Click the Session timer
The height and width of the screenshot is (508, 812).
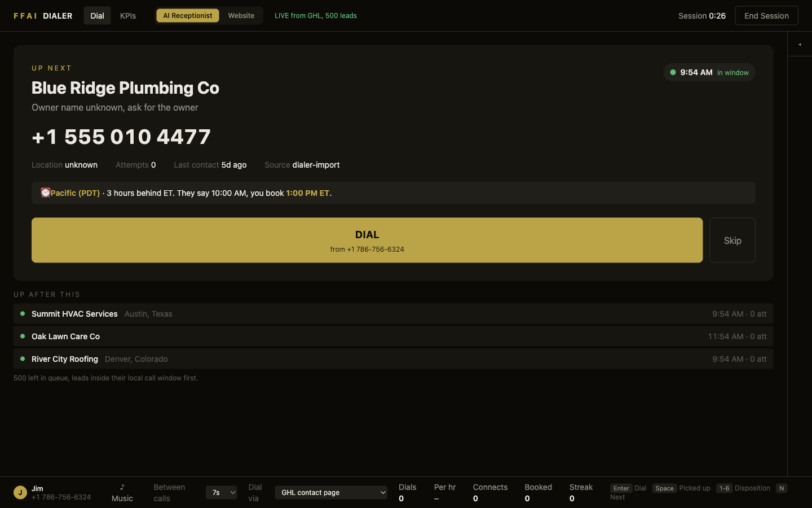pos(702,16)
